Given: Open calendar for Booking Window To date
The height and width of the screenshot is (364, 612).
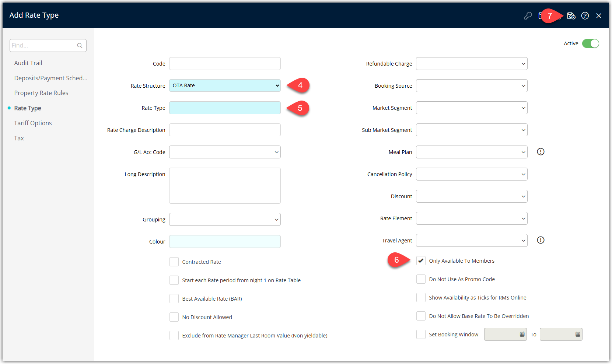Looking at the screenshot, I should pos(578,335).
